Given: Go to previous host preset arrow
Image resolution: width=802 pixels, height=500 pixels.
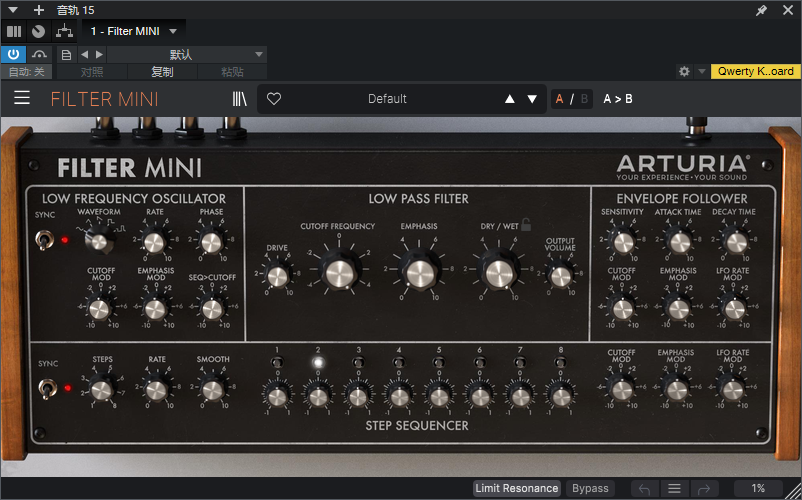Looking at the screenshot, I should 84,55.
